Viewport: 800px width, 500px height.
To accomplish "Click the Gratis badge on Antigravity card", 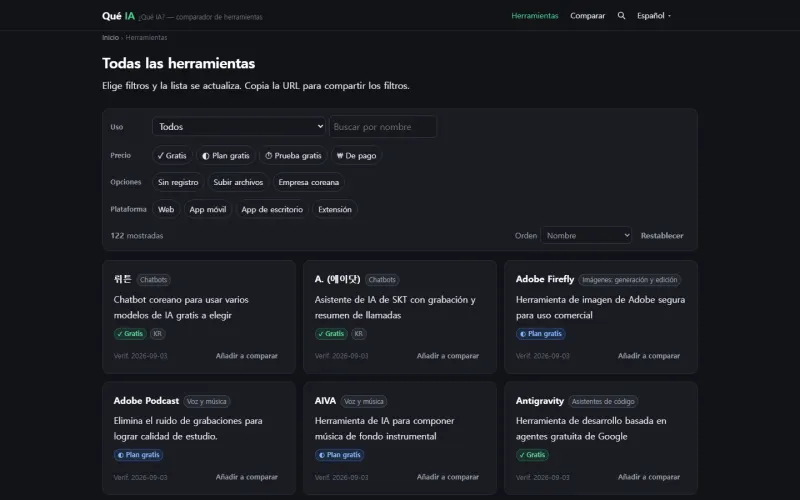I will pyautogui.click(x=532, y=455).
